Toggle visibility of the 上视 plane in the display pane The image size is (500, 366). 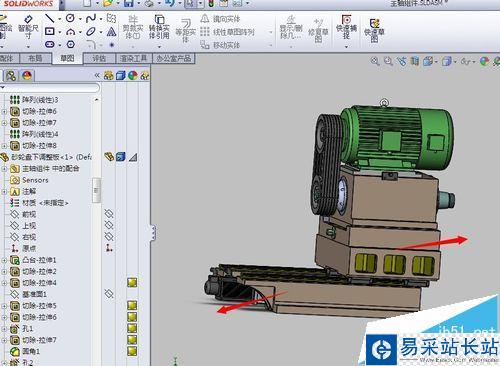(x=109, y=225)
